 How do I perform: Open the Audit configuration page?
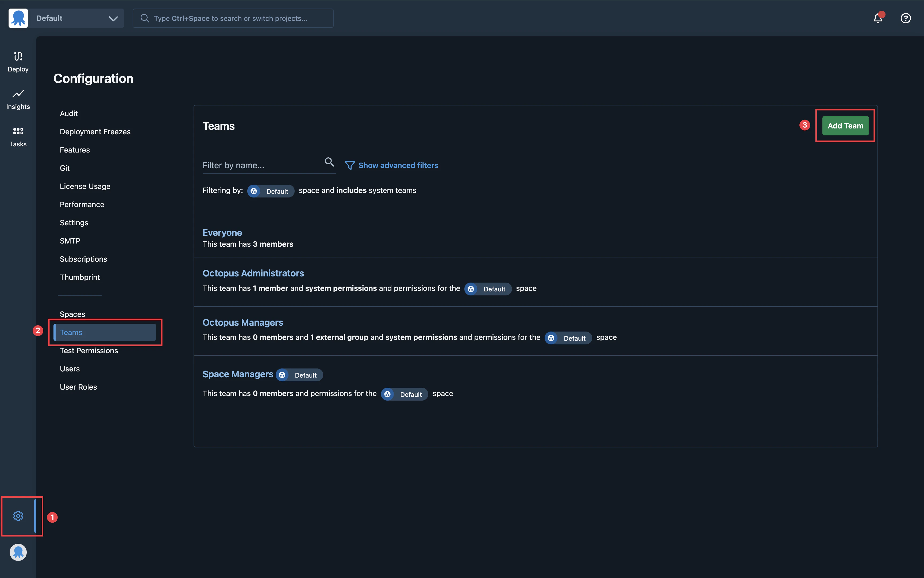69,113
